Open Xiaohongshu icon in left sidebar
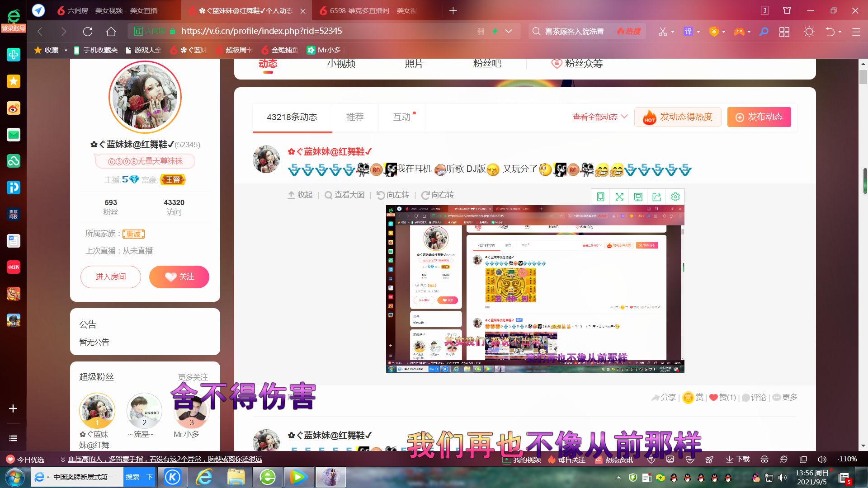868x488 pixels. tap(14, 267)
